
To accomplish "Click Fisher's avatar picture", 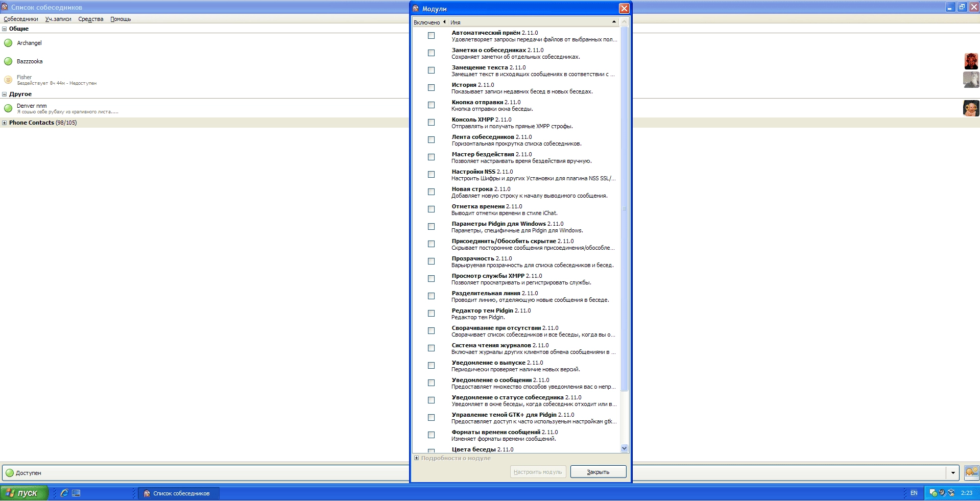I will [971, 80].
